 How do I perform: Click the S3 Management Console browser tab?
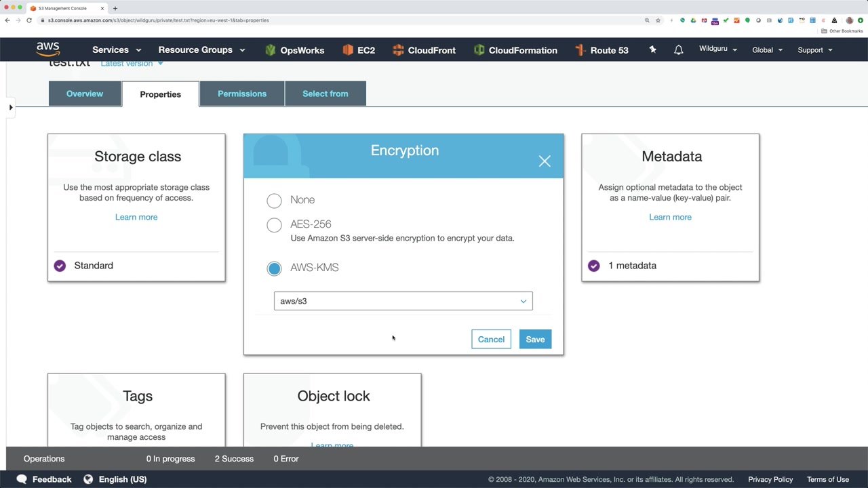[66, 8]
